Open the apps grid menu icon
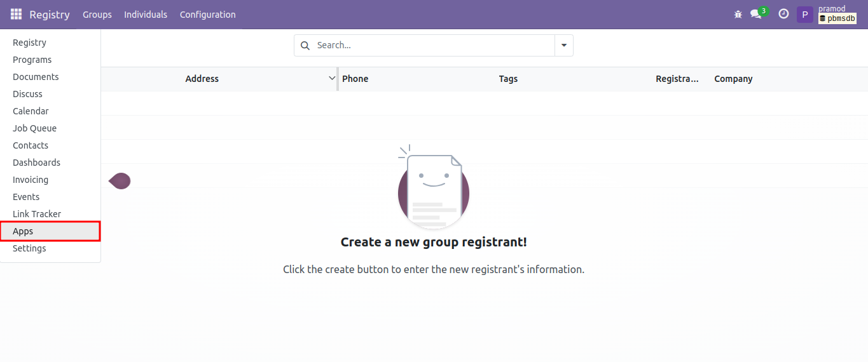 point(16,14)
